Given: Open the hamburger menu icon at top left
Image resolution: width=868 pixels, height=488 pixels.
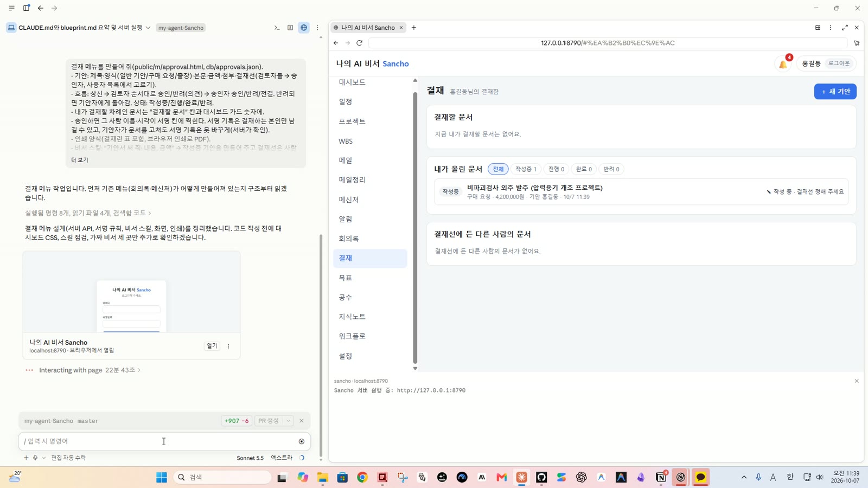Looking at the screenshot, I should point(11,8).
